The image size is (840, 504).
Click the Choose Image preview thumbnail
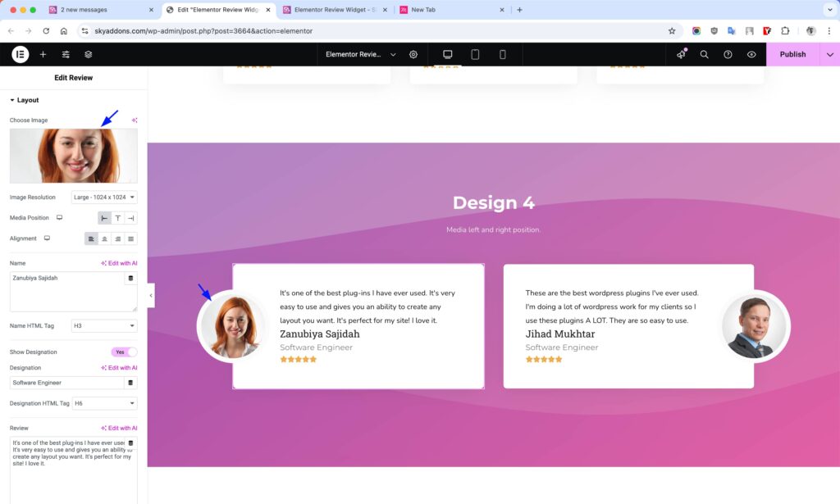click(73, 156)
